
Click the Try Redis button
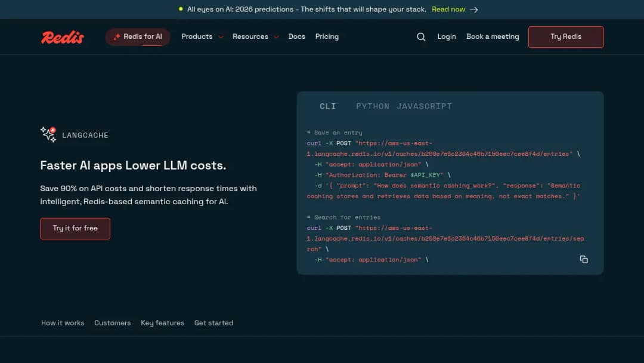click(565, 37)
